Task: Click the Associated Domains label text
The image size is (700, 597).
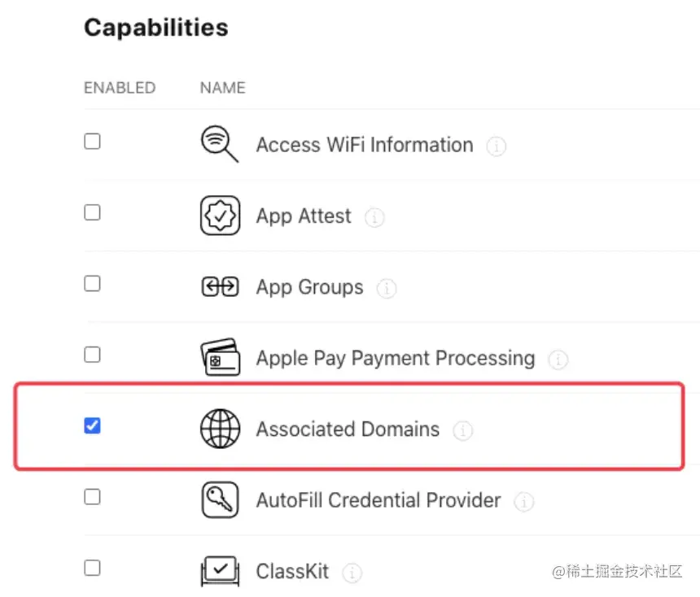Action: click(348, 429)
